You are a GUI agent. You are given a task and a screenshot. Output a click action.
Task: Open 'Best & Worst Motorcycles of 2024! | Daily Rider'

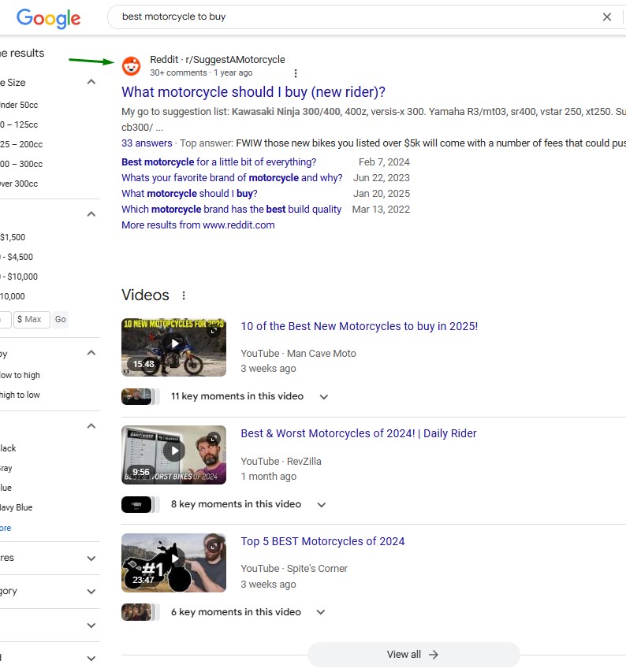359,433
